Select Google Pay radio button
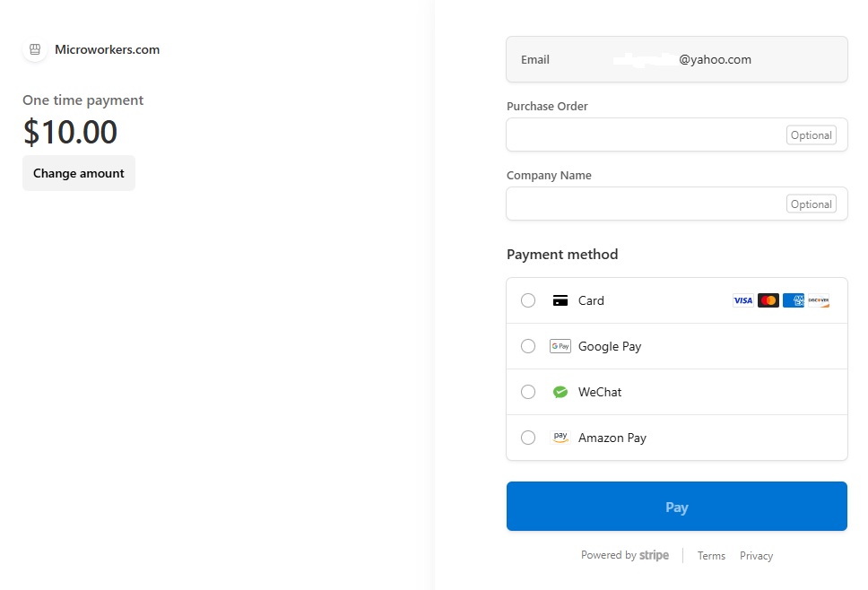The image size is (868, 590). pos(528,346)
